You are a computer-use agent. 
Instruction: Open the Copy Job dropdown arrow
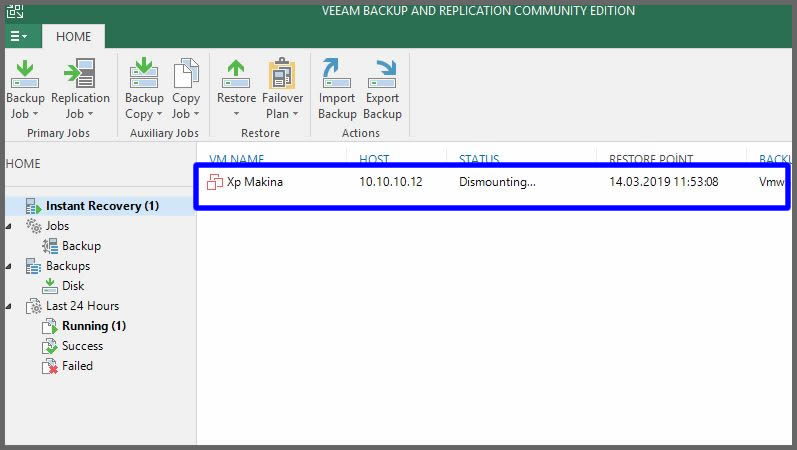(x=196, y=114)
